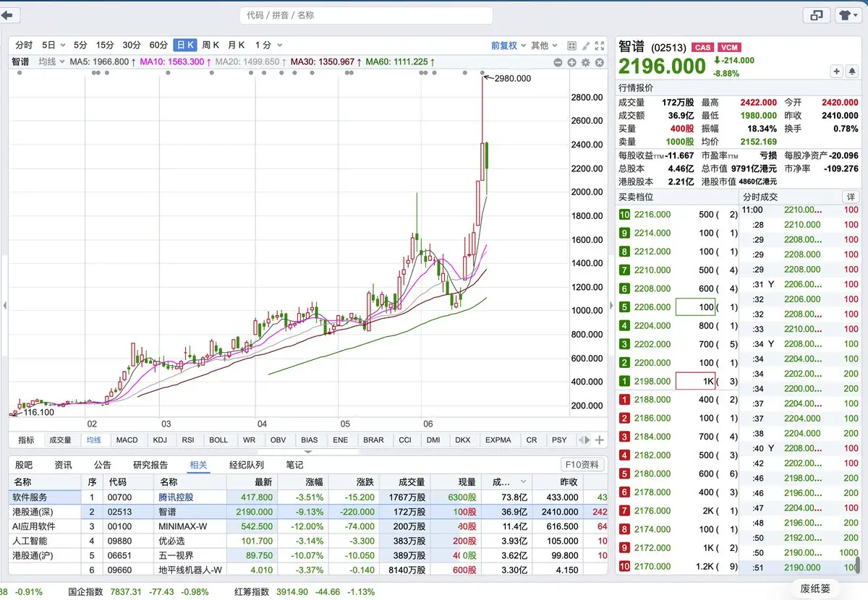This screenshot has height=600, width=868.
Task: Toggle the 成交量 volume indicator
Action: (x=60, y=440)
